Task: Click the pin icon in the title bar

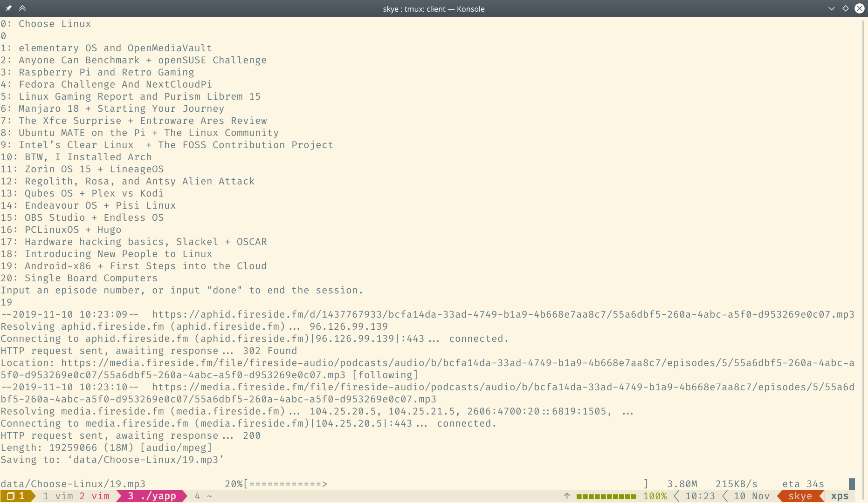Action: pos(8,8)
